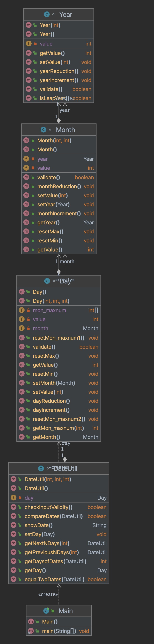The width and height of the screenshot is (154, 644).
Task: Select the Main class header name
Action: pyautogui.click(x=66, y=611)
